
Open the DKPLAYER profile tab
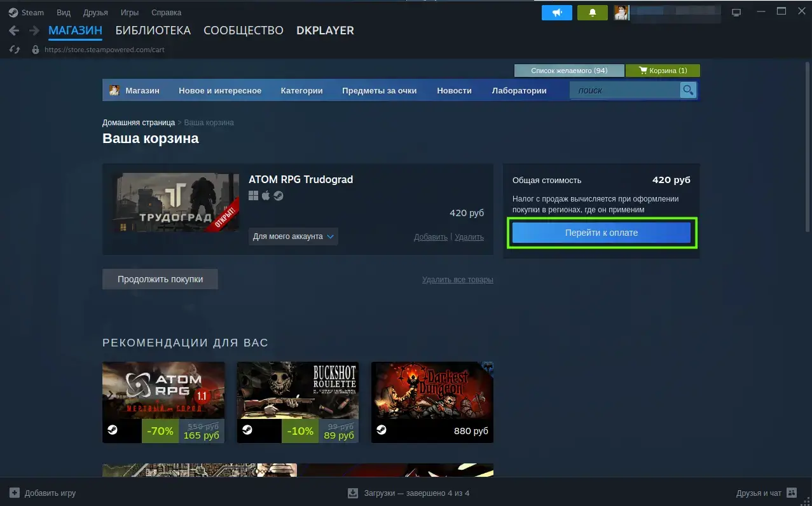325,31
